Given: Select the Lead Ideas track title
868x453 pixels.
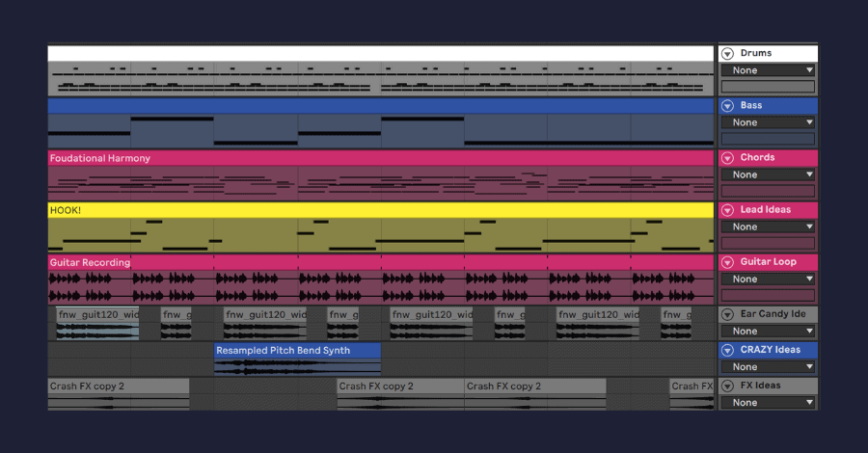Looking at the screenshot, I should click(766, 209).
